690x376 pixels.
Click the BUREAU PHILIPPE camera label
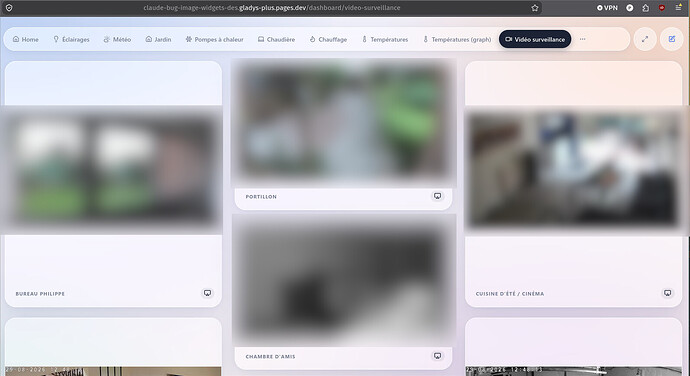point(40,294)
